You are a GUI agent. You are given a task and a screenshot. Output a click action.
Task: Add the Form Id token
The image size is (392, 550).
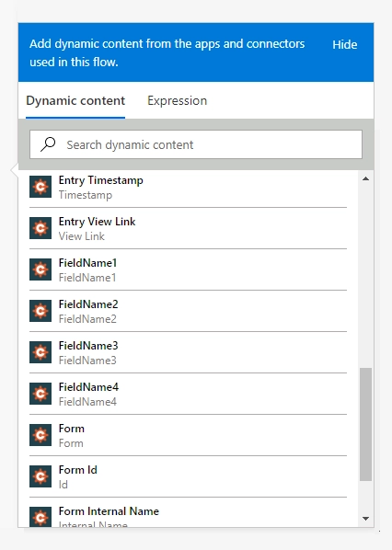[188, 476]
